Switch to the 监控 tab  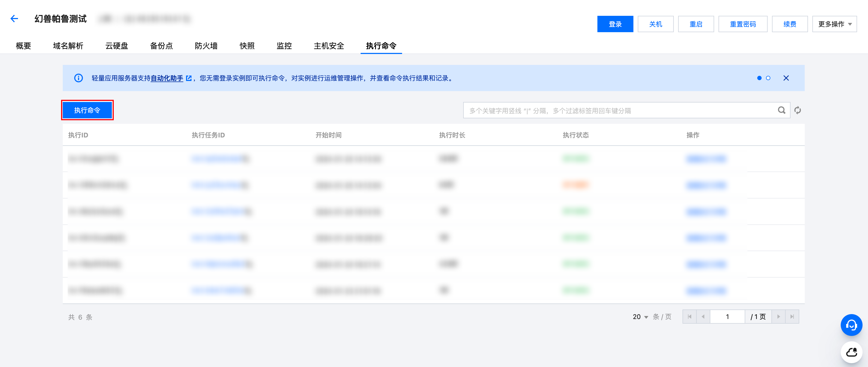284,46
